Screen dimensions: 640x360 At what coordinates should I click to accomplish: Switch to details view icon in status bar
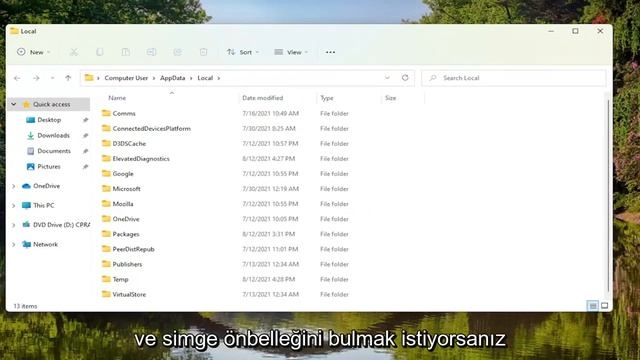click(x=593, y=306)
